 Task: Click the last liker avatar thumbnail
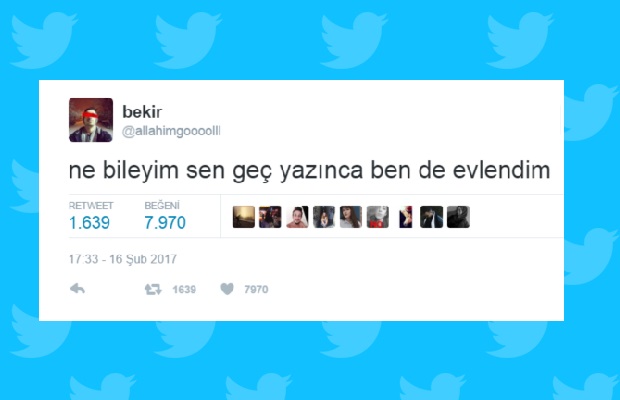pyautogui.click(x=458, y=217)
